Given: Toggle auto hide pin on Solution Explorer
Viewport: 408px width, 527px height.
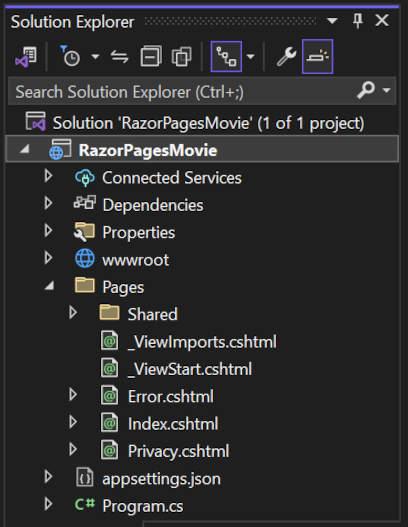Looking at the screenshot, I should (358, 21).
